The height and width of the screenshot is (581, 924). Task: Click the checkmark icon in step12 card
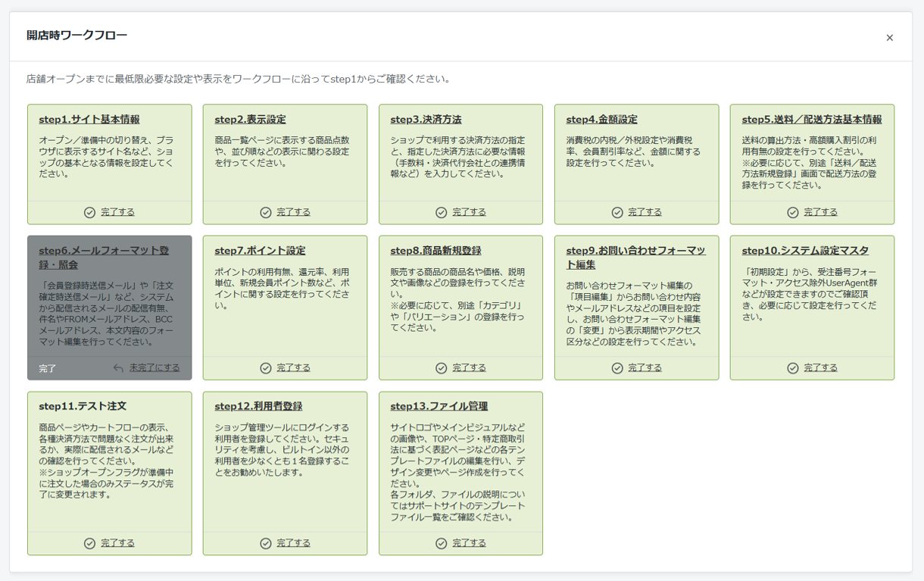(266, 543)
